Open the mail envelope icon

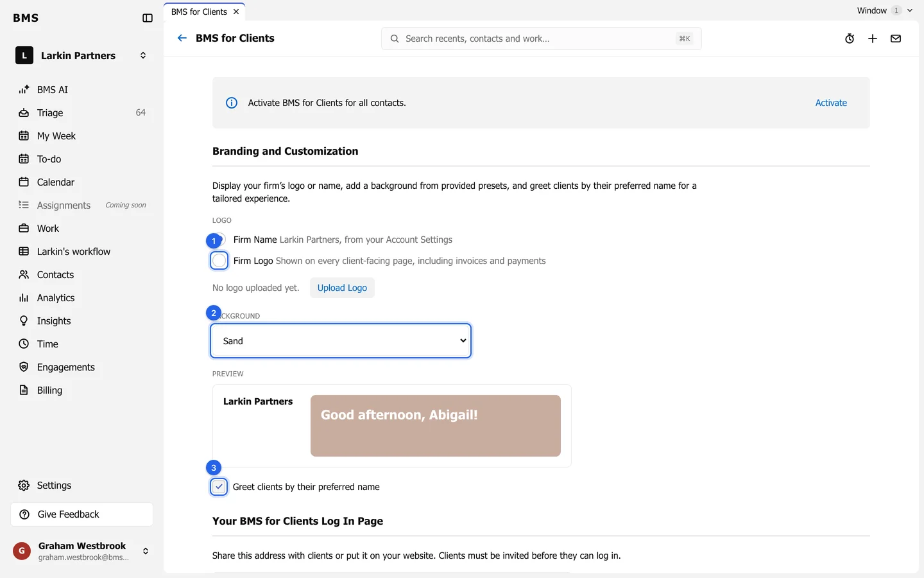pyautogui.click(x=896, y=39)
